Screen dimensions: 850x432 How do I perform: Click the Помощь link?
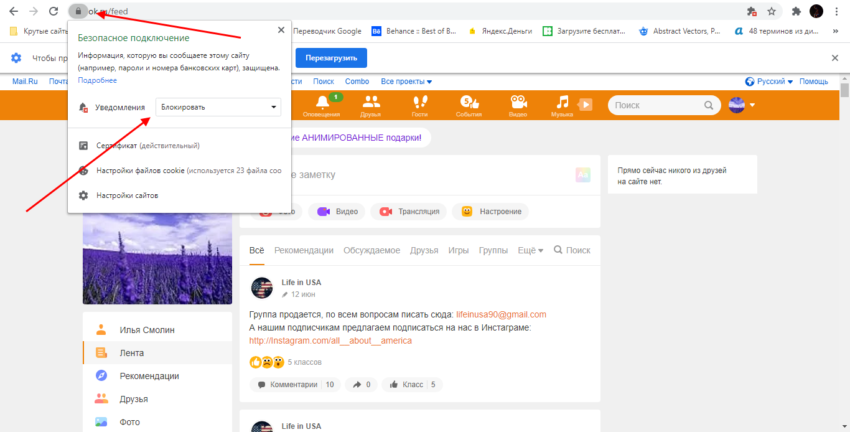(x=814, y=81)
